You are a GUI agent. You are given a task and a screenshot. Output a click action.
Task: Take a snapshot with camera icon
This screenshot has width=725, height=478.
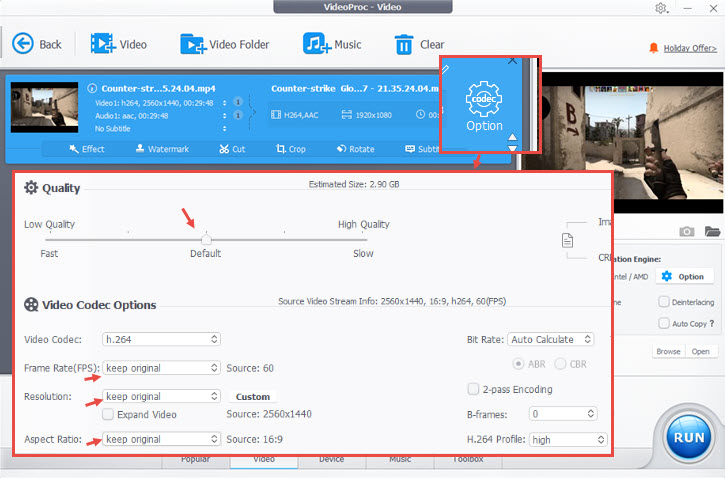pyautogui.click(x=687, y=231)
